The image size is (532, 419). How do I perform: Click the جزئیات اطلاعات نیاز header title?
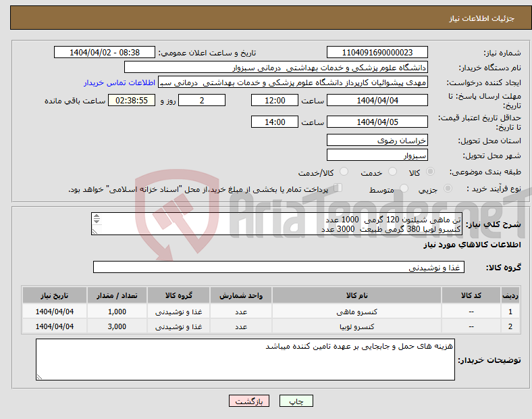point(482,18)
